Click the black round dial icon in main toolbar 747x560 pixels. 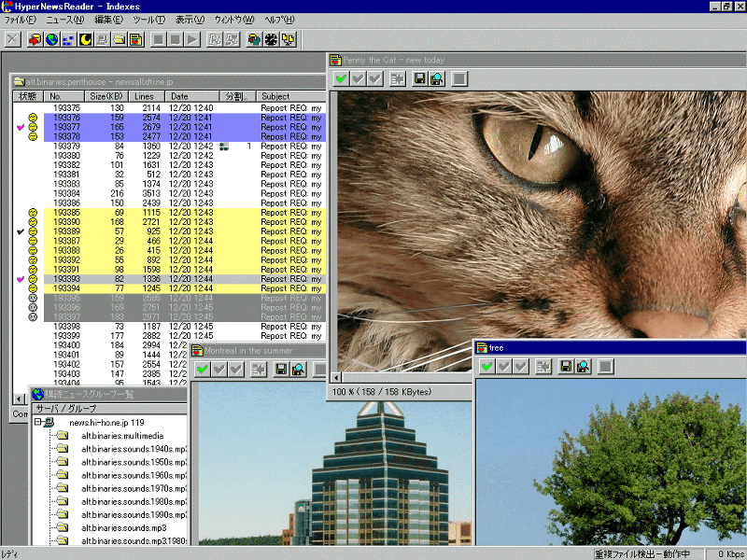(x=271, y=39)
